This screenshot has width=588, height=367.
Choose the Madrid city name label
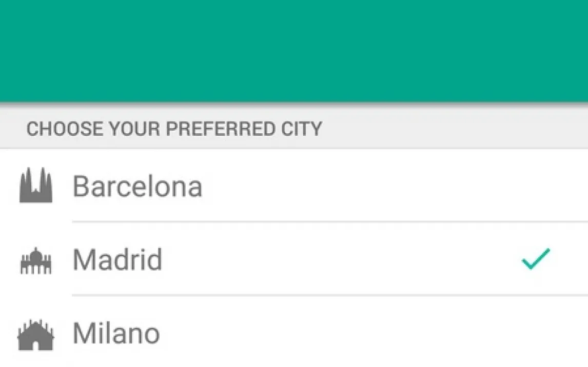[117, 260]
